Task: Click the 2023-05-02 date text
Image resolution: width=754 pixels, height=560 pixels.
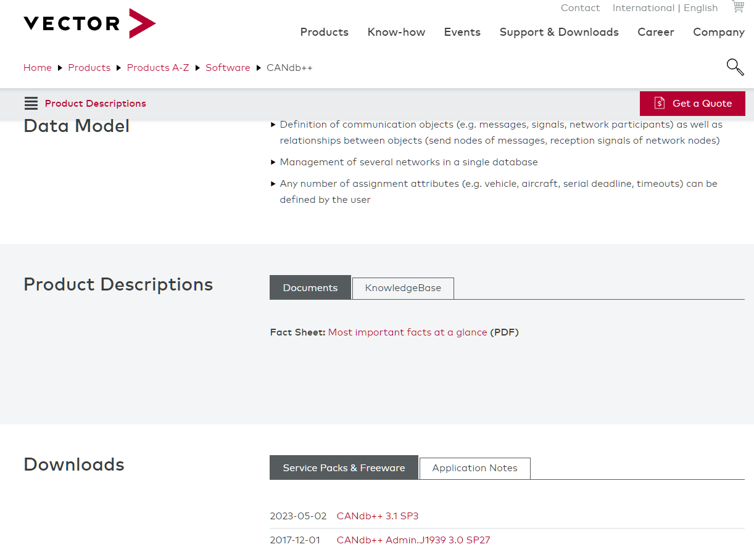Action: click(x=298, y=516)
